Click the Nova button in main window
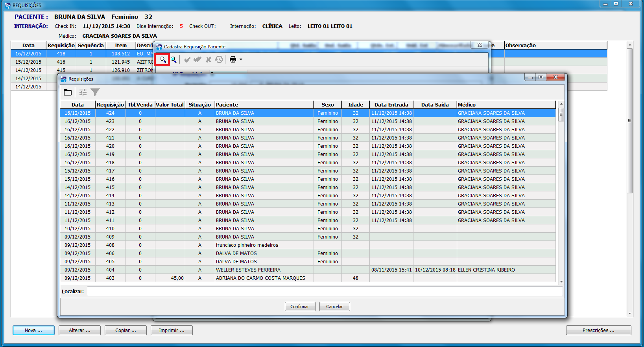 pos(33,330)
